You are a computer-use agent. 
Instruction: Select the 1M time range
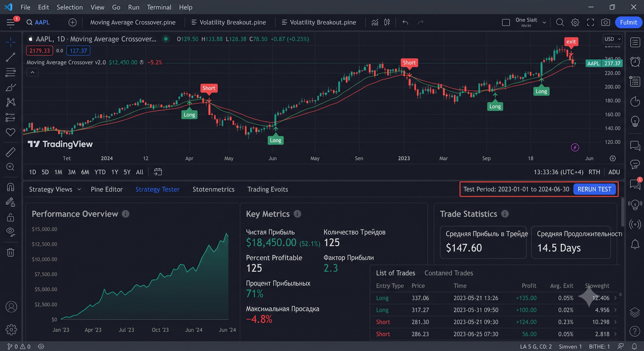click(x=58, y=172)
